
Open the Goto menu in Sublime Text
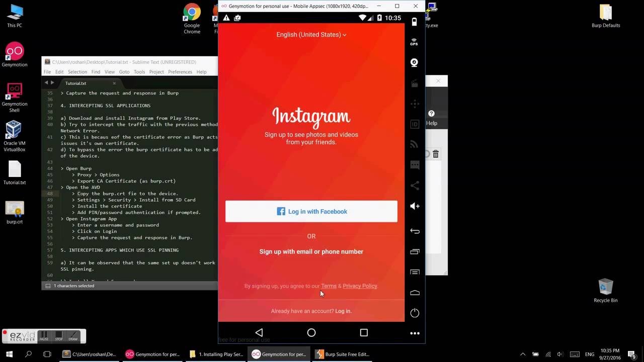tap(124, 72)
